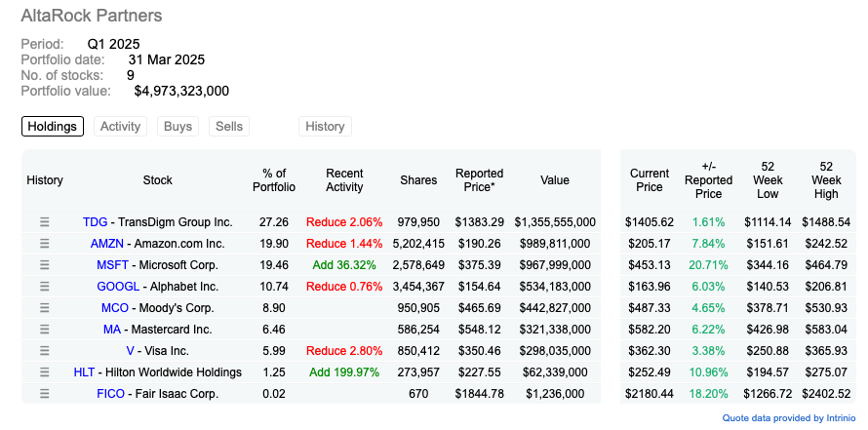Open the History tab
Image resolution: width=868 pixels, height=430 pixels.
(325, 126)
